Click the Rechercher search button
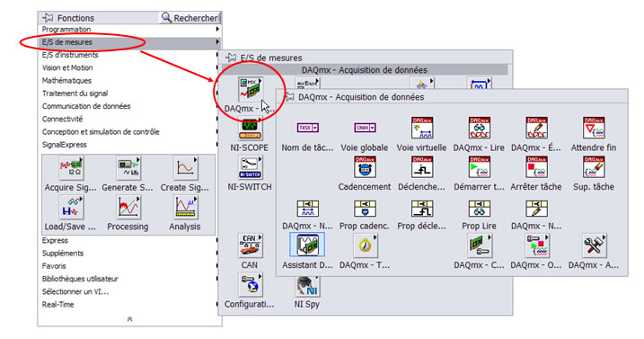 click(x=190, y=18)
